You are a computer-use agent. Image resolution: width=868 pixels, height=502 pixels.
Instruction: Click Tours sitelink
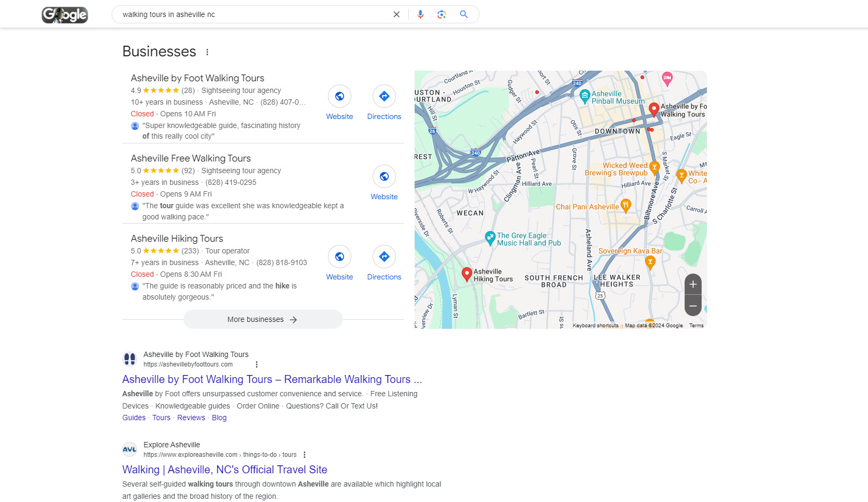click(162, 418)
